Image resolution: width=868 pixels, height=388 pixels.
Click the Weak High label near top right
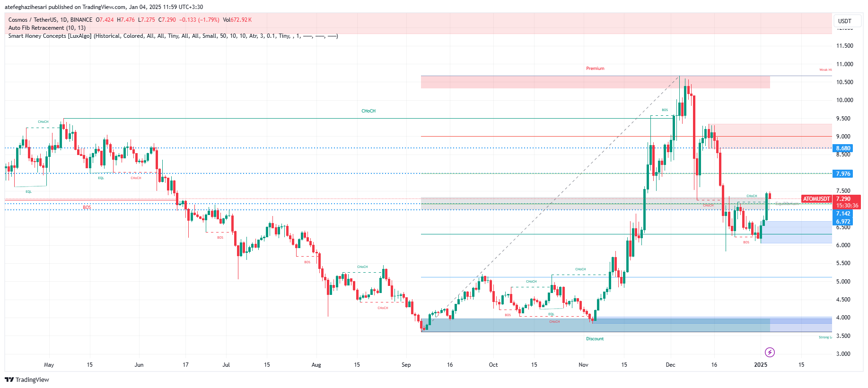(825, 70)
